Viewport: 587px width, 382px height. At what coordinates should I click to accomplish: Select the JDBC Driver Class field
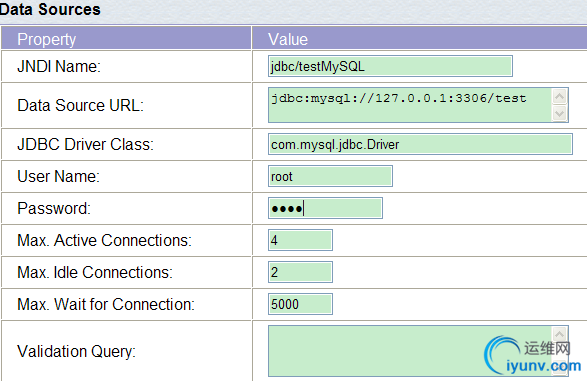tap(420, 144)
